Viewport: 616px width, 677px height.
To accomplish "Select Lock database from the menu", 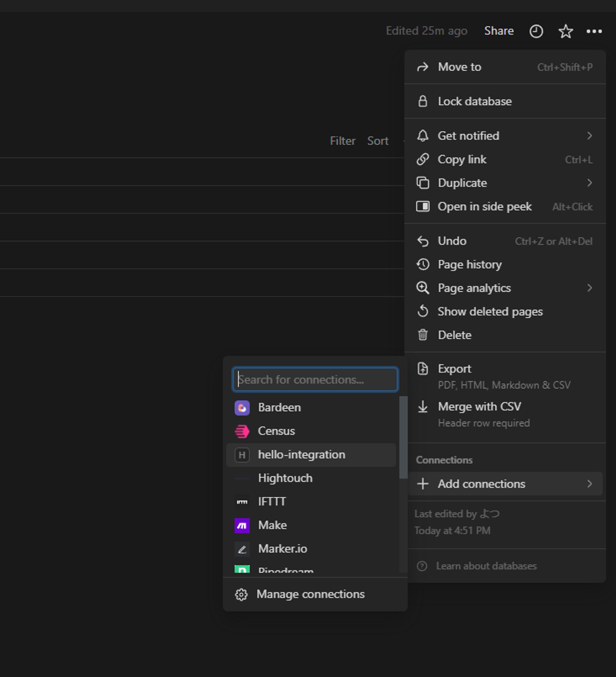I will click(x=474, y=101).
